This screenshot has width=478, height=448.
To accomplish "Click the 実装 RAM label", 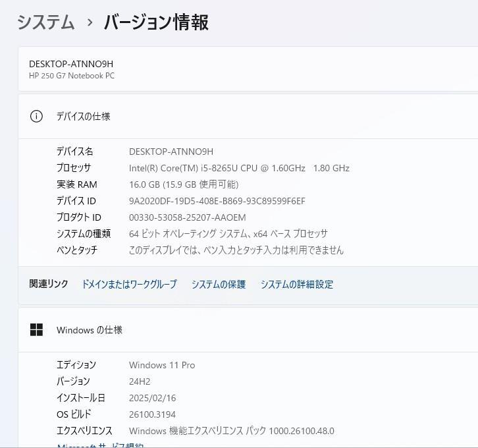I will [76, 184].
